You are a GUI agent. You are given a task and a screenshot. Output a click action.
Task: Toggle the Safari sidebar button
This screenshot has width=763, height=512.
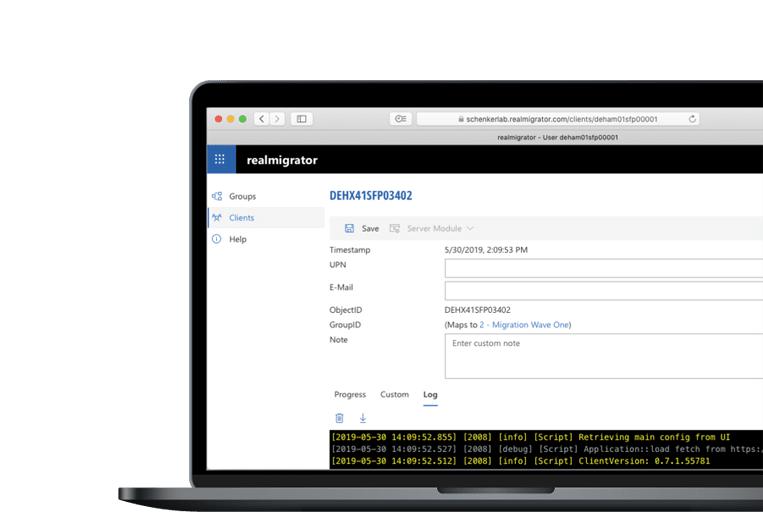pos(302,119)
